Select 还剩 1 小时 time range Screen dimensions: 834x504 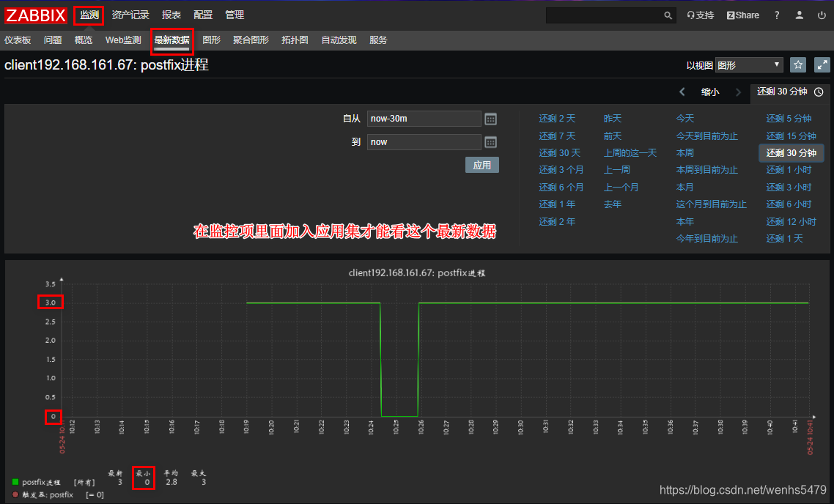(789, 170)
